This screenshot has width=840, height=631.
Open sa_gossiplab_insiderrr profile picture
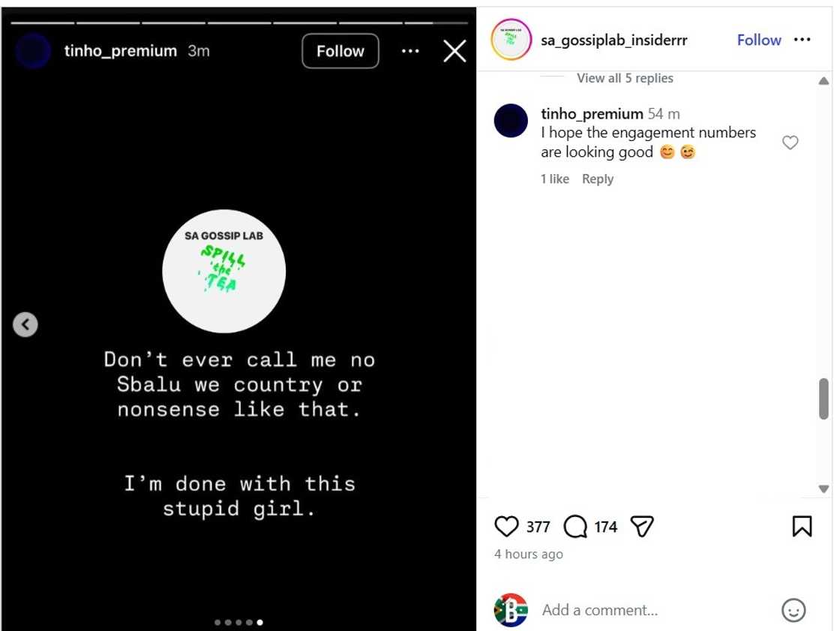[x=511, y=41]
